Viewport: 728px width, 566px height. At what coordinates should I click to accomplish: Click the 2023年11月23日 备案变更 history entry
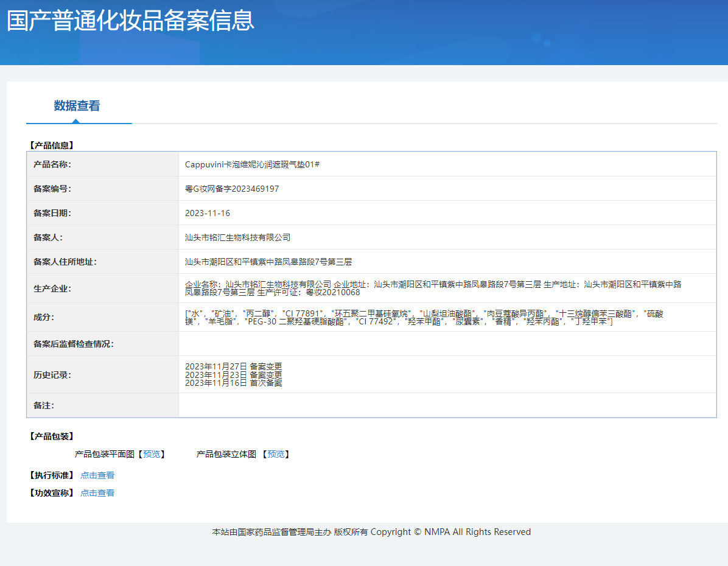pyautogui.click(x=234, y=375)
